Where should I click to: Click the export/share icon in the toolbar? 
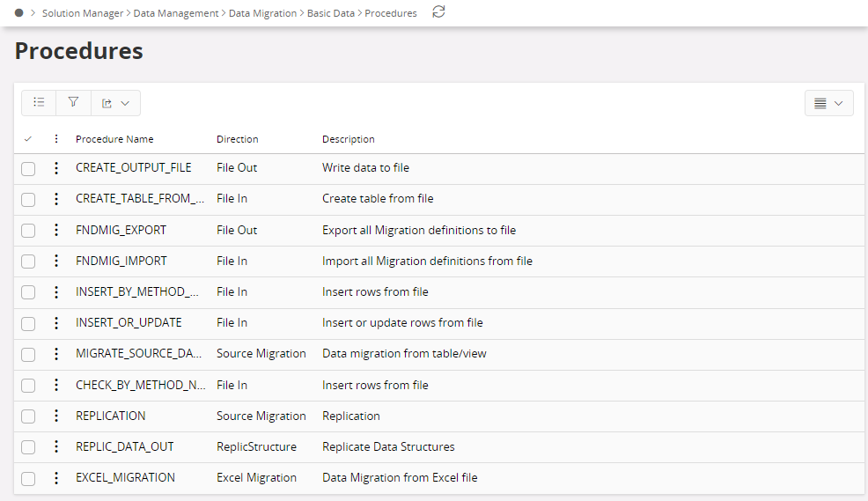[x=107, y=103]
